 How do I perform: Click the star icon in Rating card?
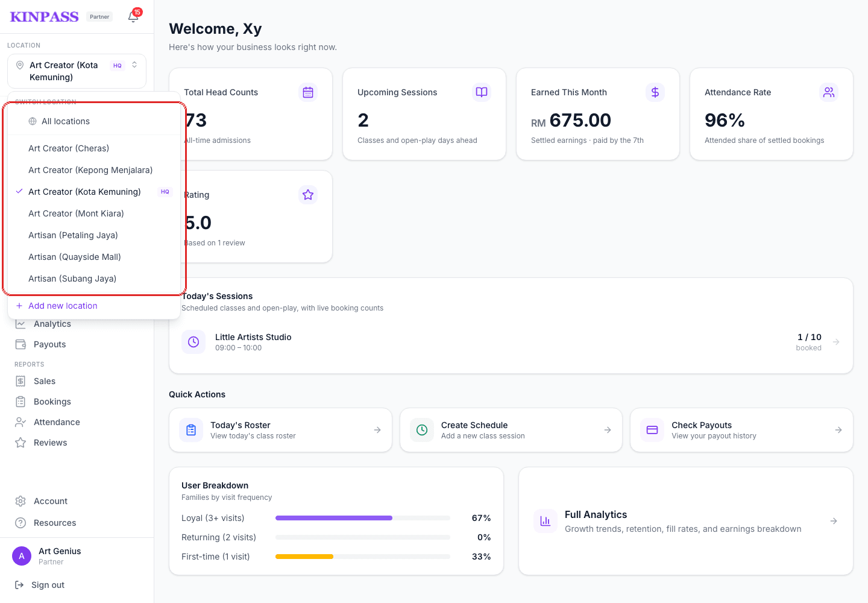(x=308, y=195)
